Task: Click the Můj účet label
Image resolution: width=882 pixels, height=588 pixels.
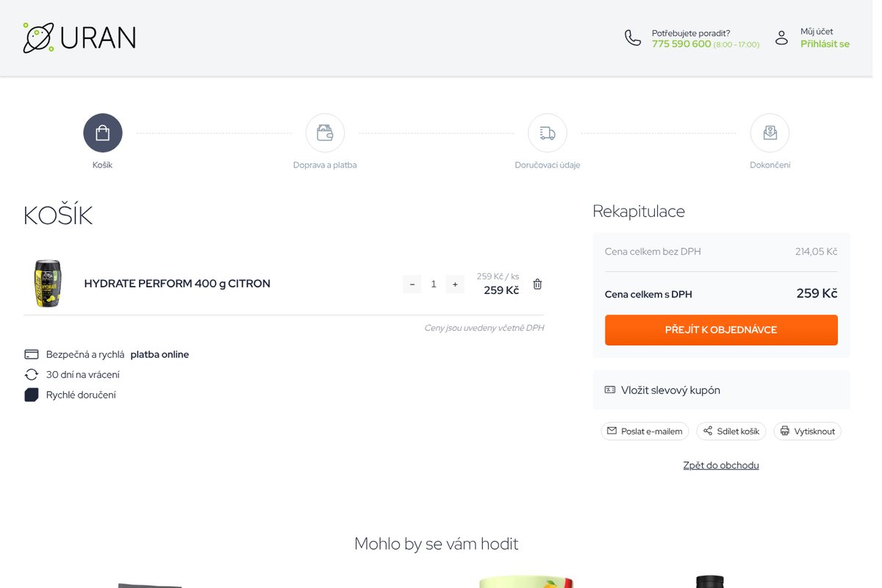Action: (x=817, y=32)
